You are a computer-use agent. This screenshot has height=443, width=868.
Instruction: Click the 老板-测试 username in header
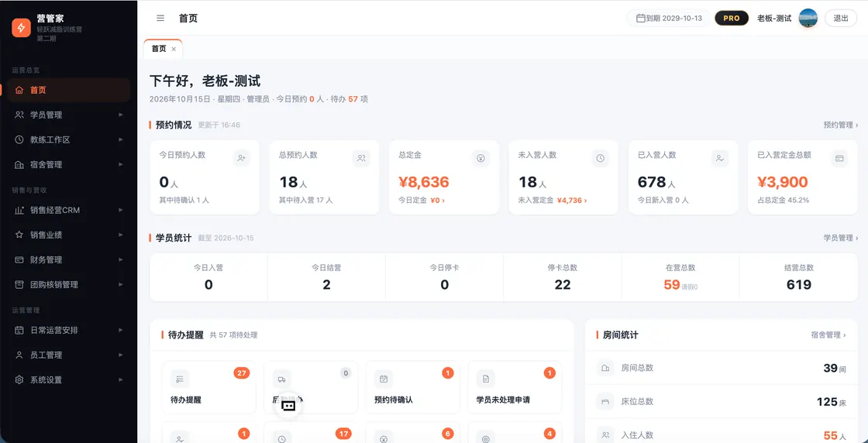pos(774,19)
